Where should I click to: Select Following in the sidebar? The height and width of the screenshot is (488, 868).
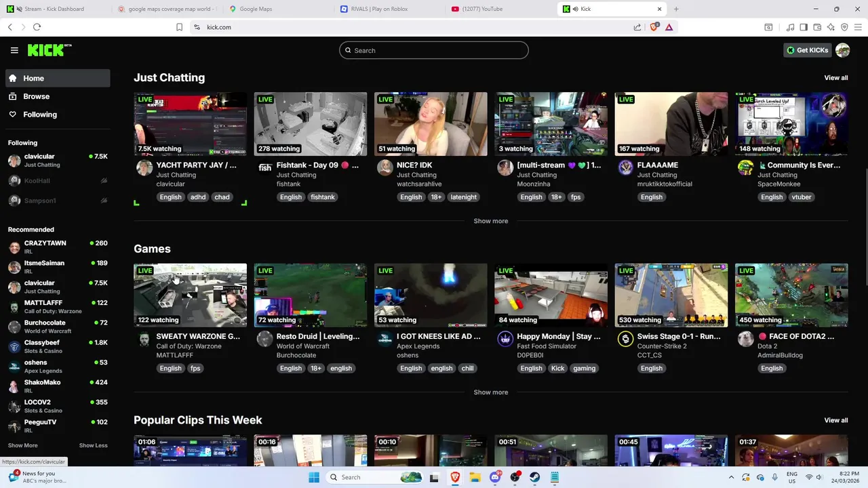click(58, 115)
